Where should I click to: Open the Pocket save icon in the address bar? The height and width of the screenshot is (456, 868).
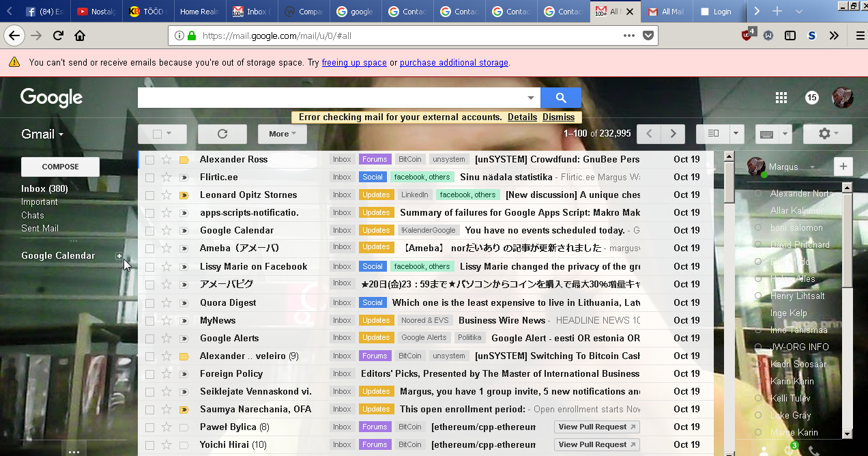[x=648, y=35]
